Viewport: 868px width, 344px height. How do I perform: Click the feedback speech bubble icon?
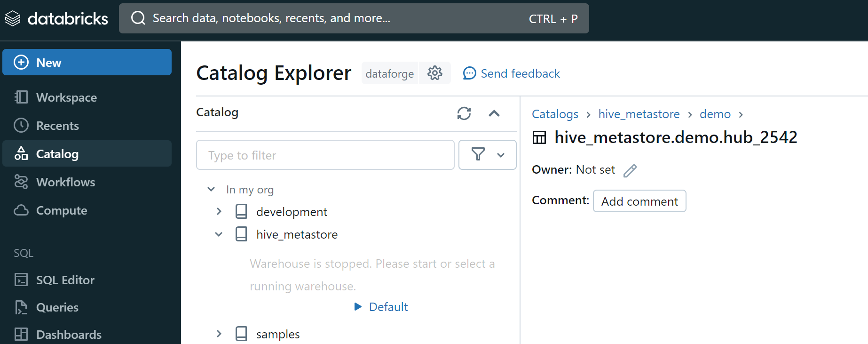tap(469, 73)
